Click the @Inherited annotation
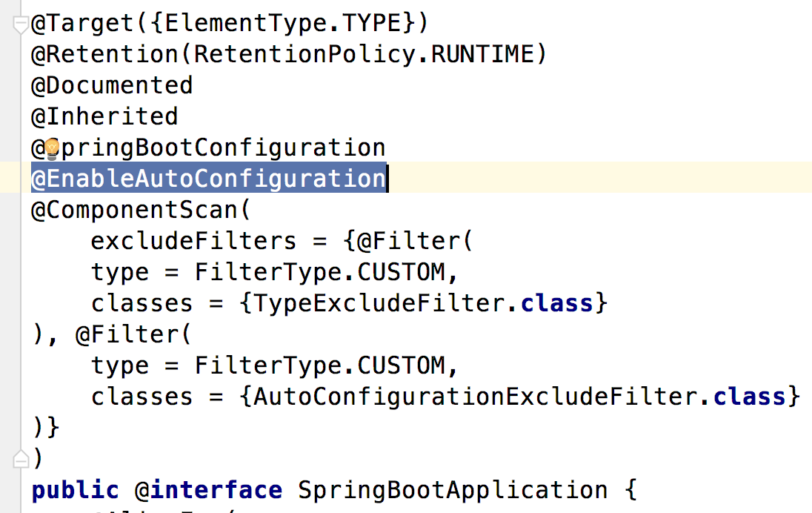The width and height of the screenshot is (812, 513). pos(104,116)
